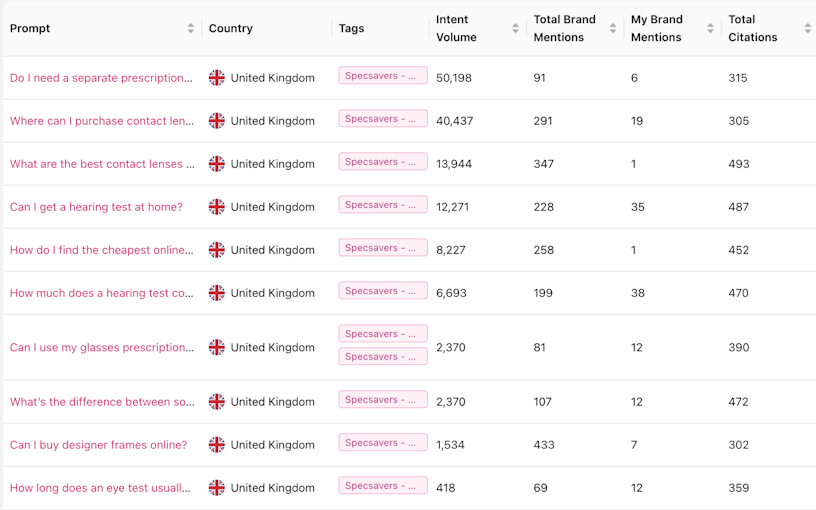This screenshot has width=816, height=510.
Task: Sort table by Prompt column arrows
Action: point(191,29)
